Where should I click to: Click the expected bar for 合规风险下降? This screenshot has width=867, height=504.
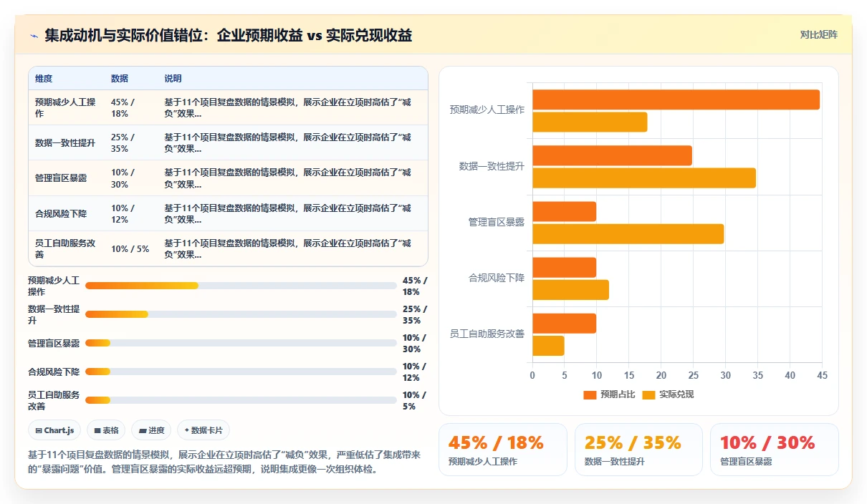tap(564, 267)
